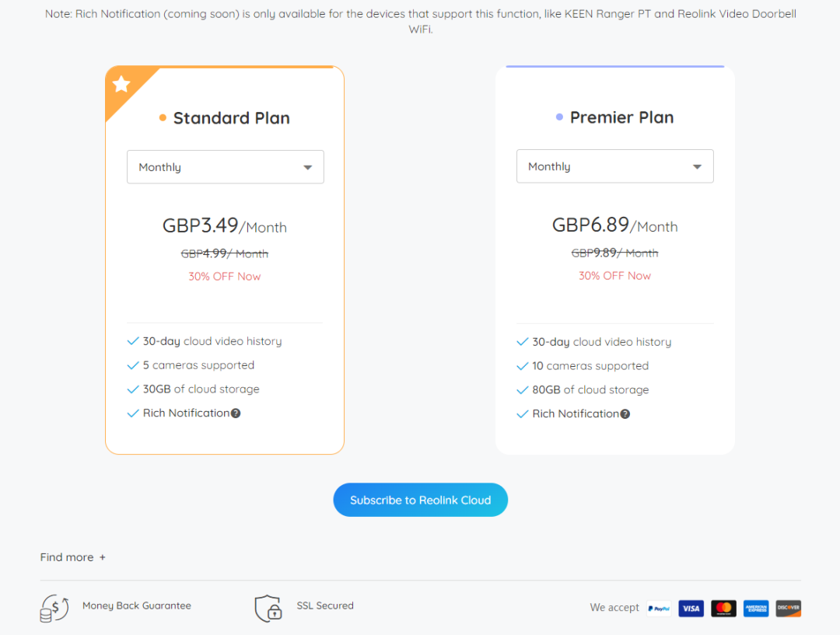Click the SSL Secured shield lock icon
Screen dimensions: 840x635
click(268, 609)
